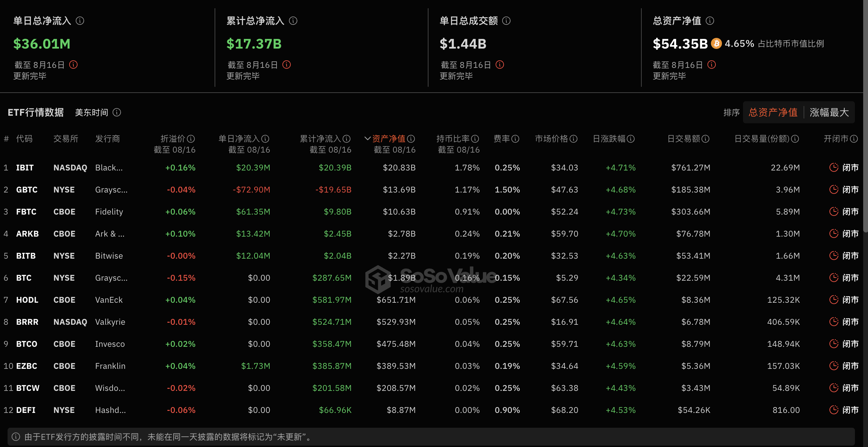The width and height of the screenshot is (868, 447).
Task: Switch sorting to 涨幅最大
Action: [829, 113]
